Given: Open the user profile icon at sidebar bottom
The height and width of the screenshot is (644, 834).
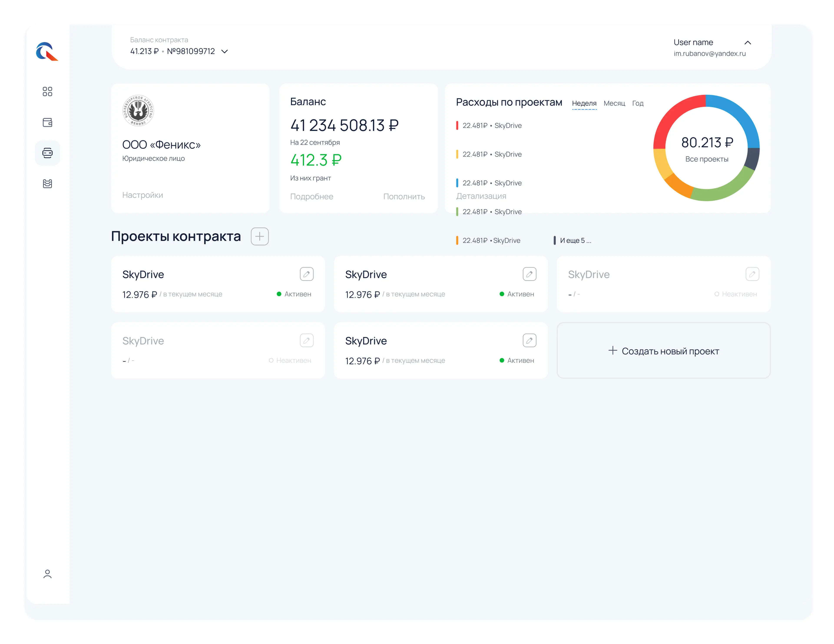Looking at the screenshot, I should (x=47, y=574).
